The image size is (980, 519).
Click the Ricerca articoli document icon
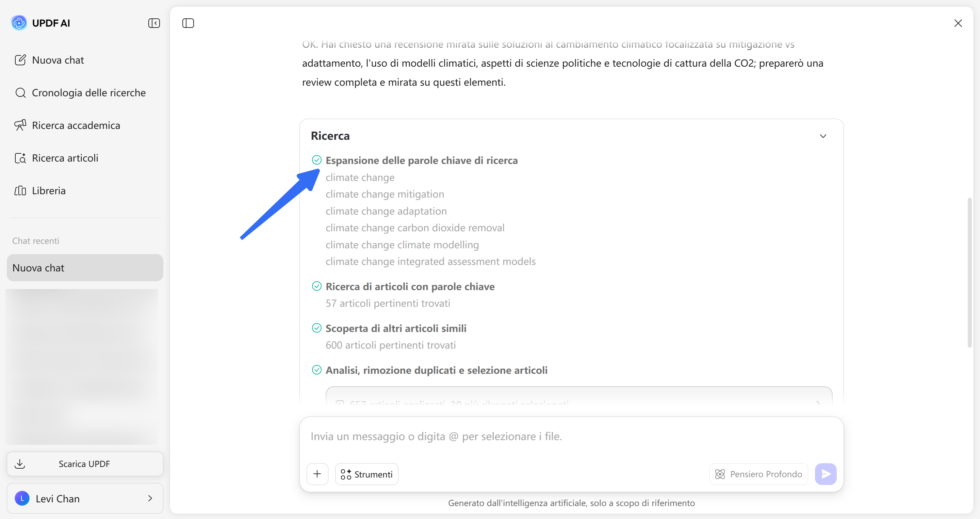(20, 158)
